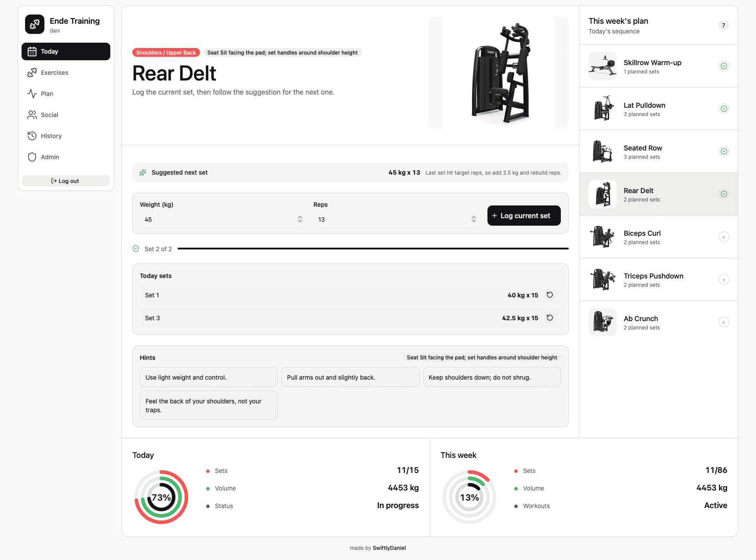
Task: Log out of the account
Action: [66, 181]
